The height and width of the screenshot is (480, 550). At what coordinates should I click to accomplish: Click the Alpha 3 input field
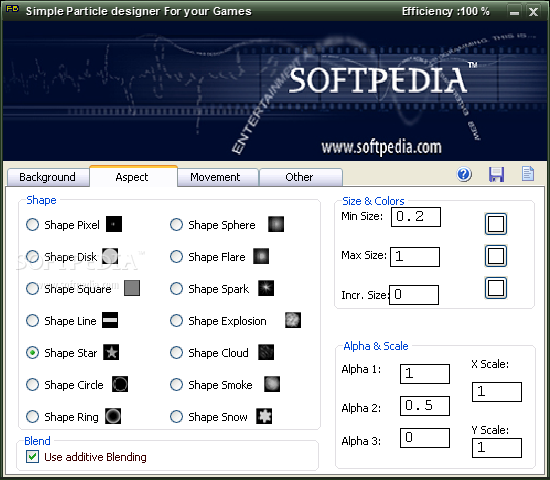(425, 438)
